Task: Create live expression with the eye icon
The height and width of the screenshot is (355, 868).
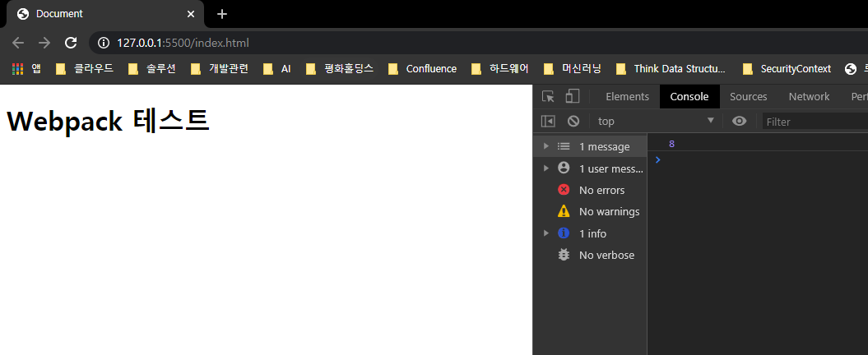Action: coord(739,121)
